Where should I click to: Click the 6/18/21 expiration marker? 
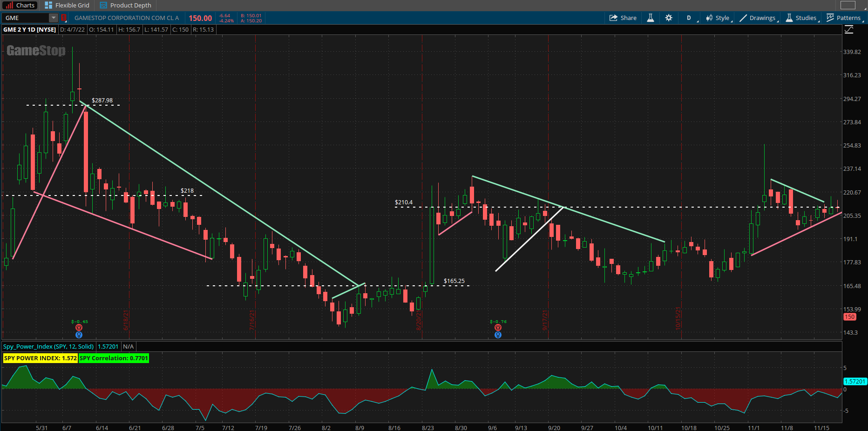pyautogui.click(x=126, y=320)
